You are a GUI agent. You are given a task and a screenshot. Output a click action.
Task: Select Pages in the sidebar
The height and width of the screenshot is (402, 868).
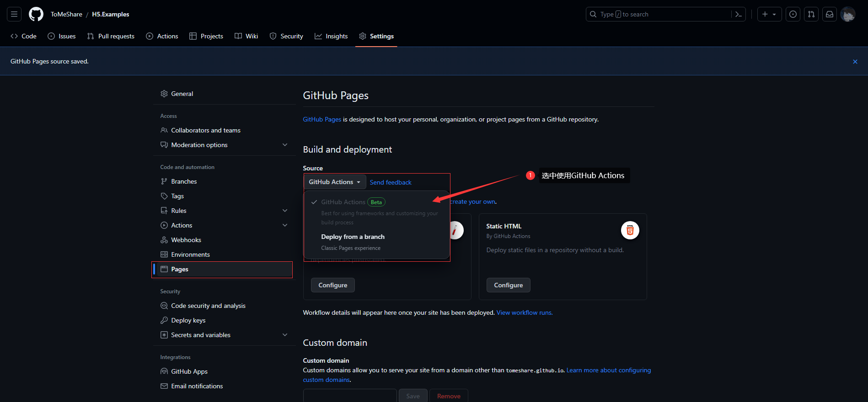[x=224, y=269]
